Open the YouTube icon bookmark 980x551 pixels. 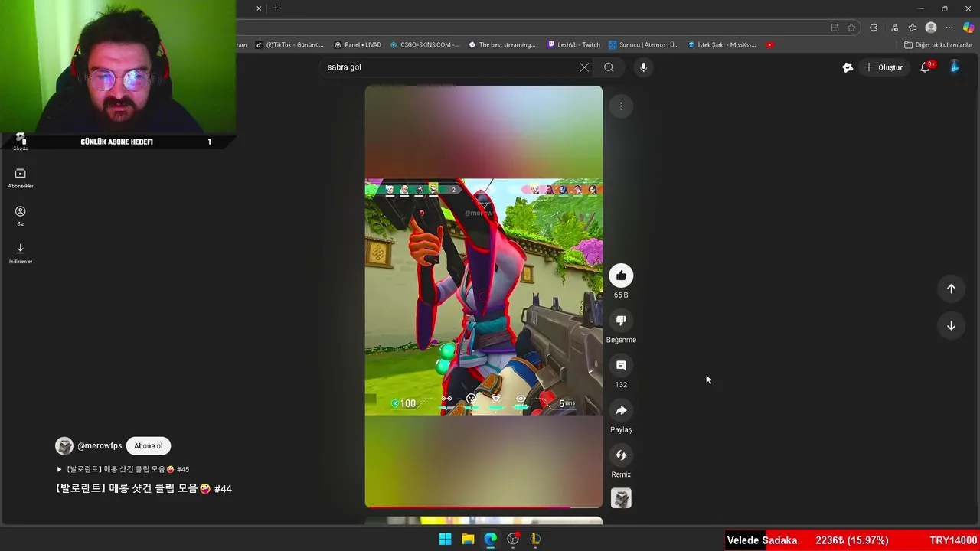tap(769, 44)
